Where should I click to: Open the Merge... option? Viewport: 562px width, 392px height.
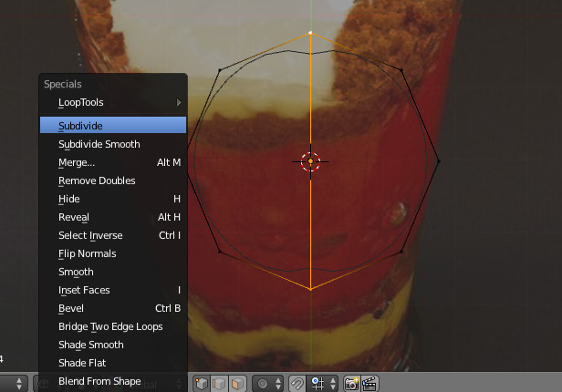point(113,162)
